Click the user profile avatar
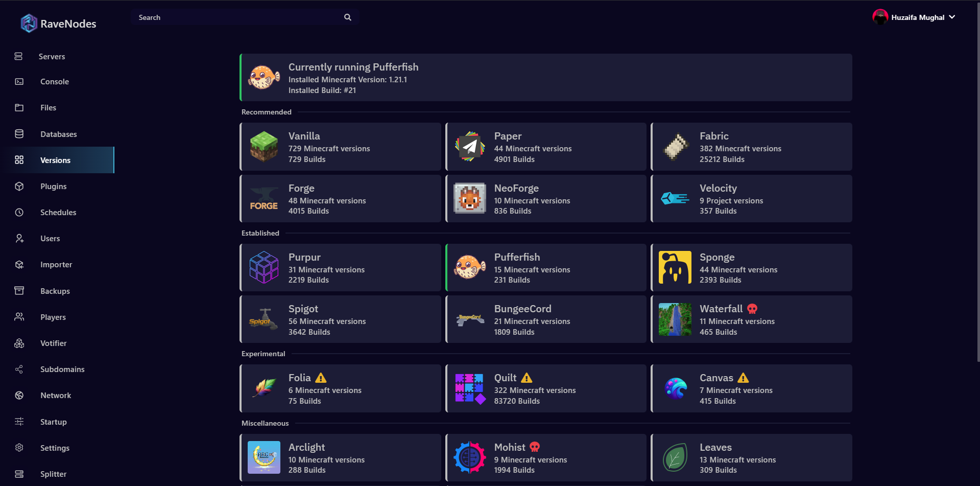Image resolution: width=980 pixels, height=486 pixels. (880, 17)
